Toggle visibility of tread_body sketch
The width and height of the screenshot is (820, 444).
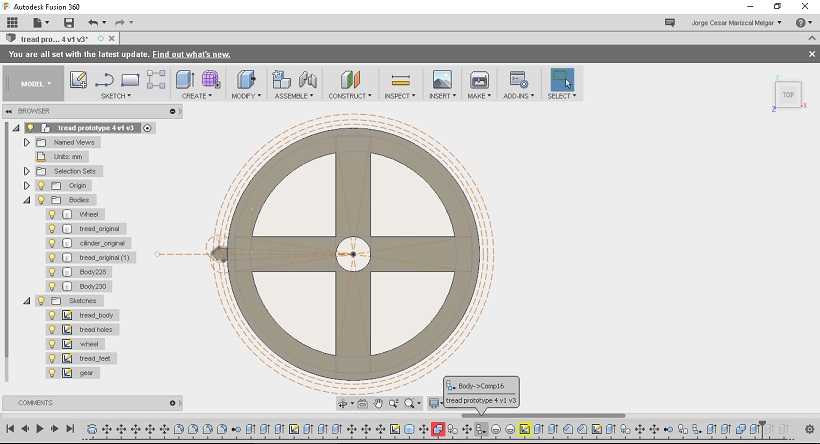point(52,315)
